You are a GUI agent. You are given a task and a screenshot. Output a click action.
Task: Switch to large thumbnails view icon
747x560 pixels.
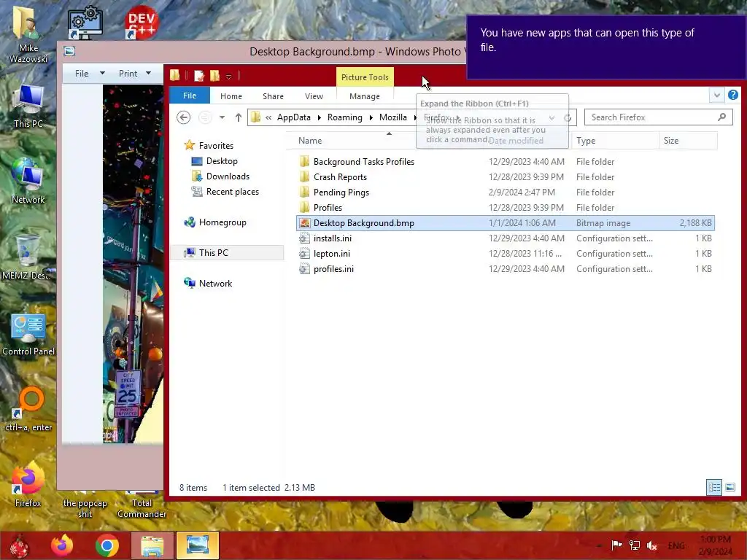[729, 487]
